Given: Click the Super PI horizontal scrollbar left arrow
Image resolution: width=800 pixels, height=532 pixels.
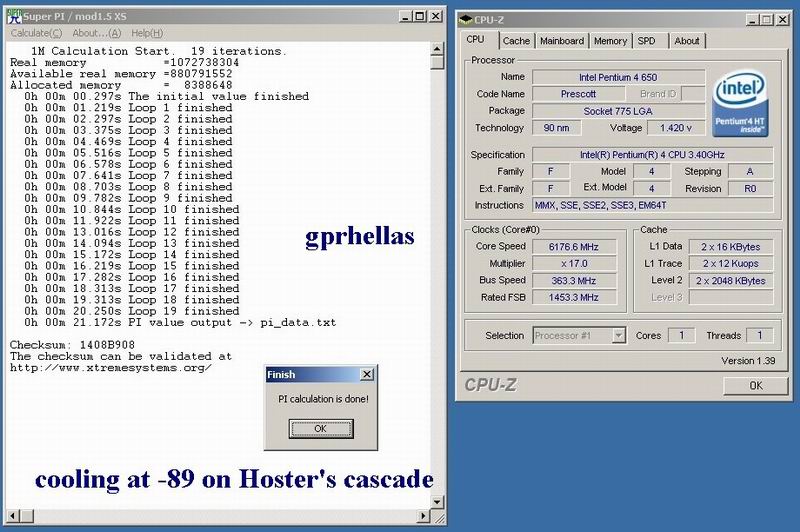Looking at the screenshot, I should point(12,516).
